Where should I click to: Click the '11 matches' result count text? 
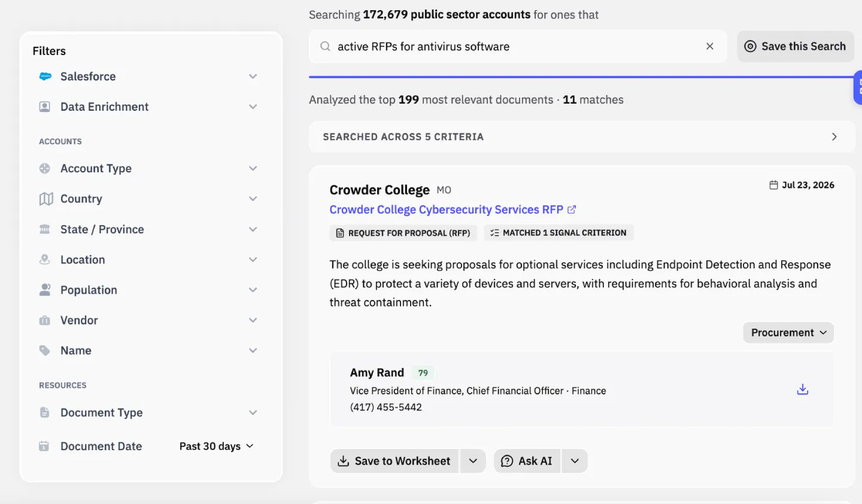pos(593,99)
